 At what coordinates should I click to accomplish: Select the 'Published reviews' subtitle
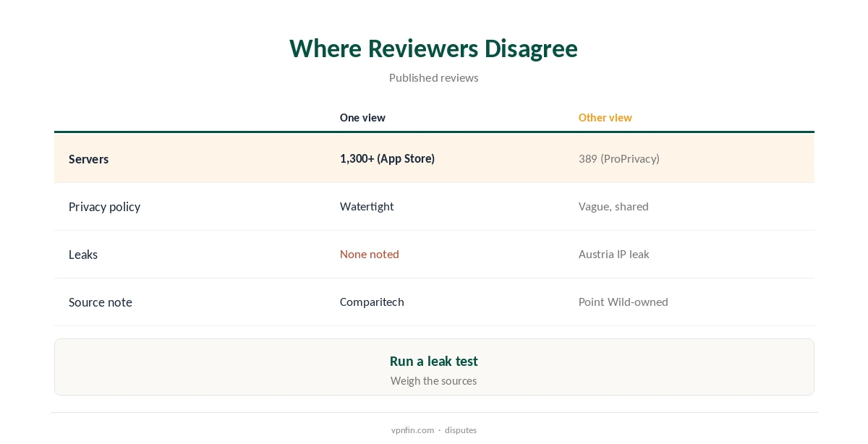click(433, 77)
